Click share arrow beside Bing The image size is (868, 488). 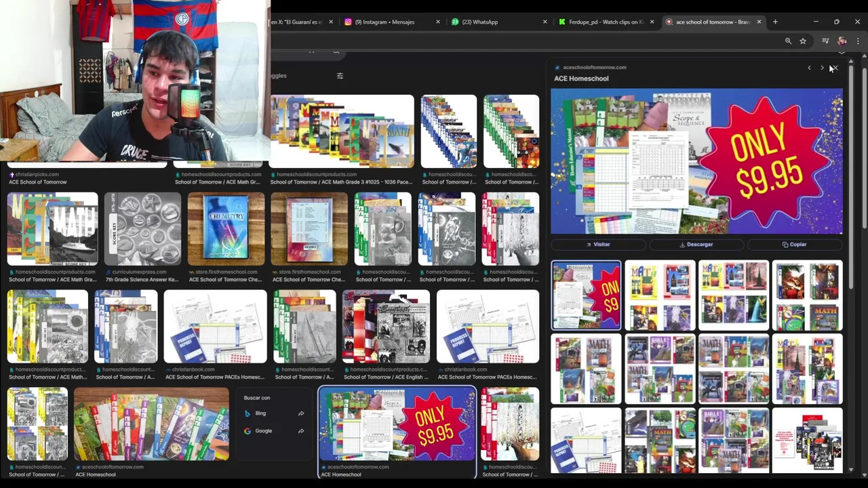tap(301, 413)
